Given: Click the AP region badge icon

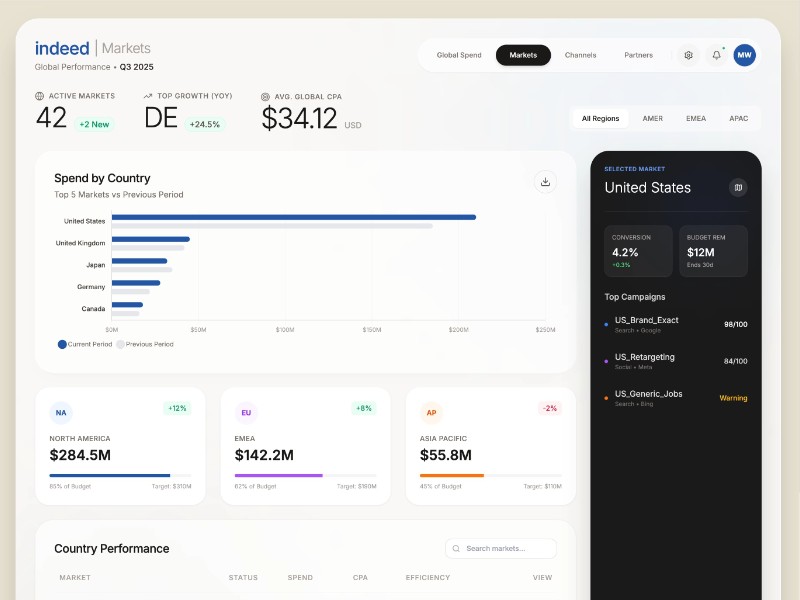Looking at the screenshot, I should pyautogui.click(x=431, y=412).
